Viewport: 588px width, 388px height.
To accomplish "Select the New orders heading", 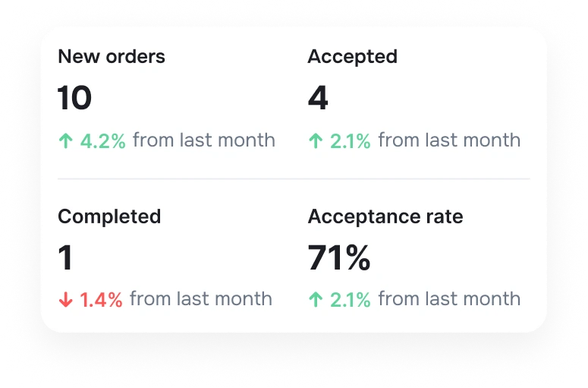I will pyautogui.click(x=112, y=57).
